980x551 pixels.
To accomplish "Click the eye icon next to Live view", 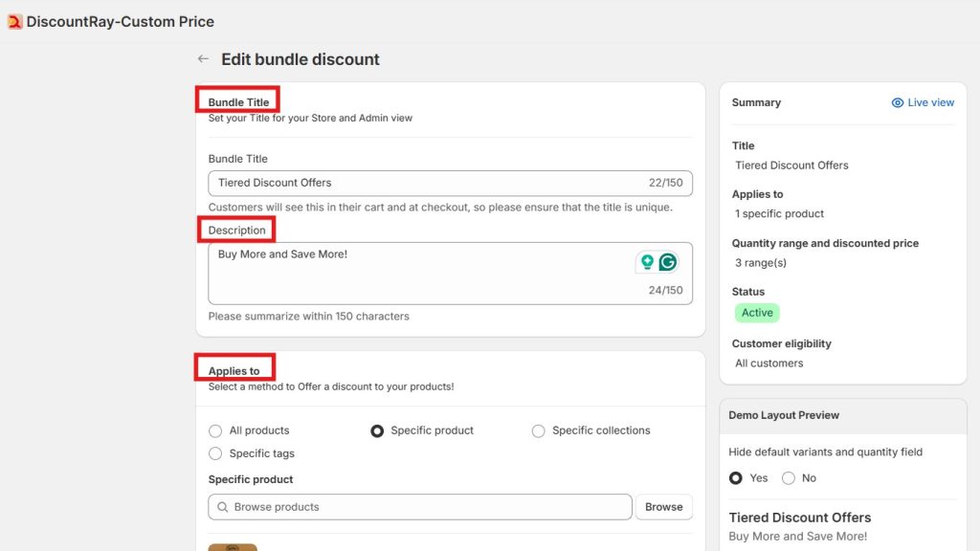I will (897, 102).
